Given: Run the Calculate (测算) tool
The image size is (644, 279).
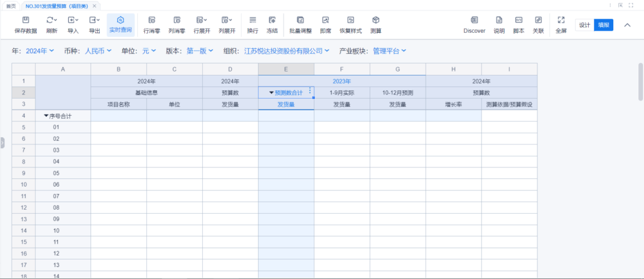Looking at the screenshot, I should pyautogui.click(x=376, y=20).
